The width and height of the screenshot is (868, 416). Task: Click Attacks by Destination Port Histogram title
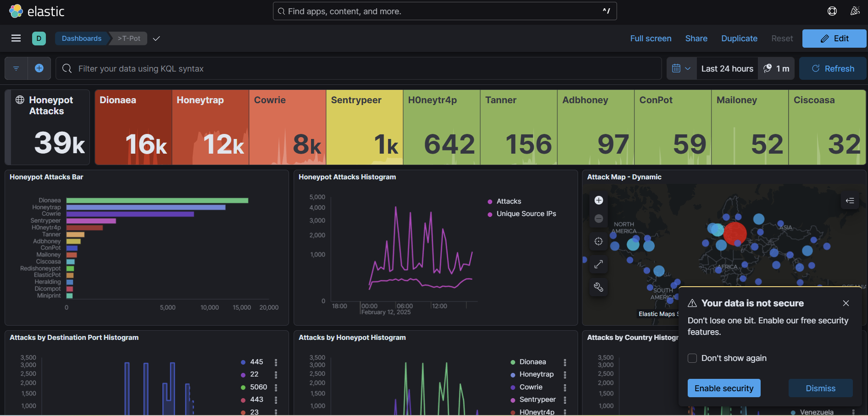point(74,338)
